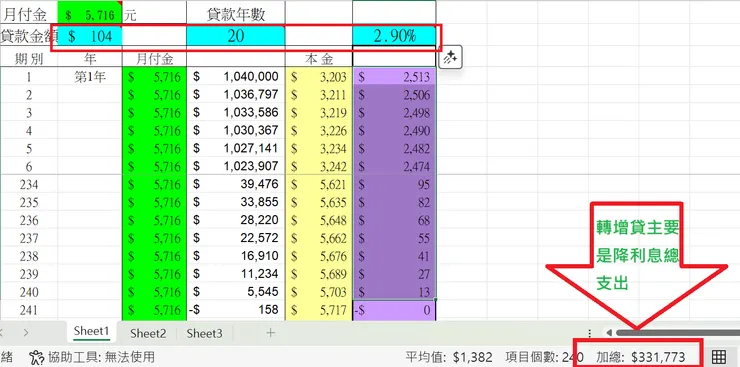Select interest cell 95
This screenshot has height=367, width=740.
coord(394,184)
